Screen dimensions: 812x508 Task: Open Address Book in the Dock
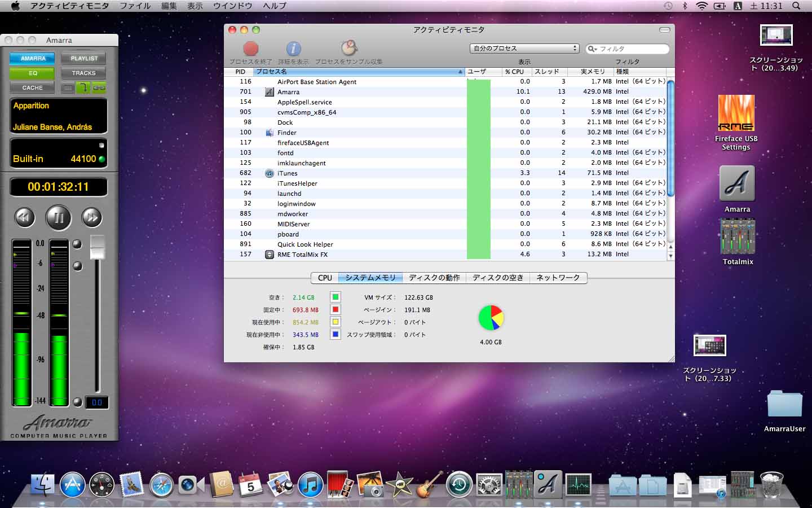pos(221,484)
